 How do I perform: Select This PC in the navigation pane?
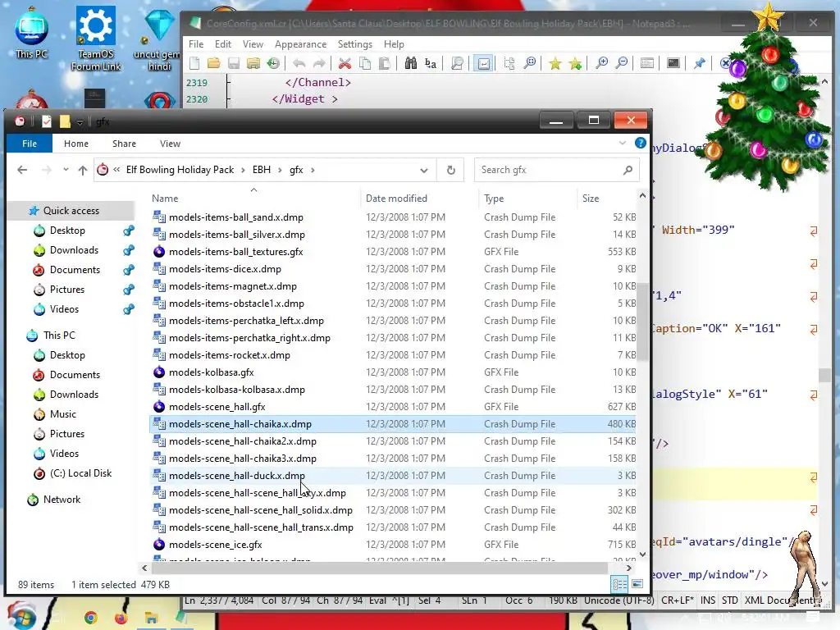(x=59, y=336)
